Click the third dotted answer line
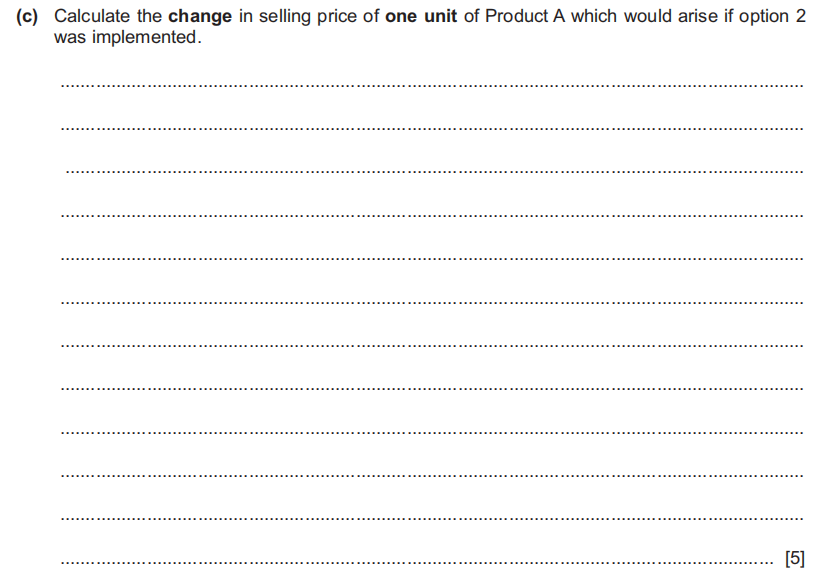This screenshot has height=585, width=834. coord(431,172)
